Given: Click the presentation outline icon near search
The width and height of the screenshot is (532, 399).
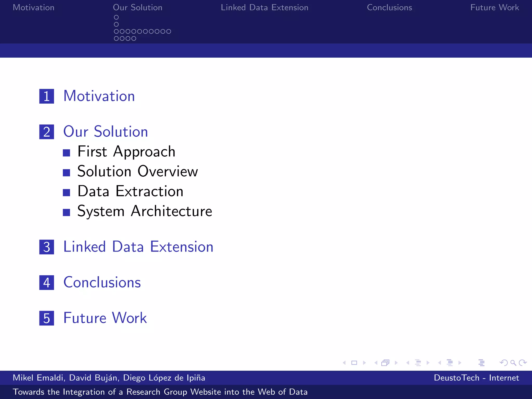Looking at the screenshot, I should pyautogui.click(x=481, y=363).
